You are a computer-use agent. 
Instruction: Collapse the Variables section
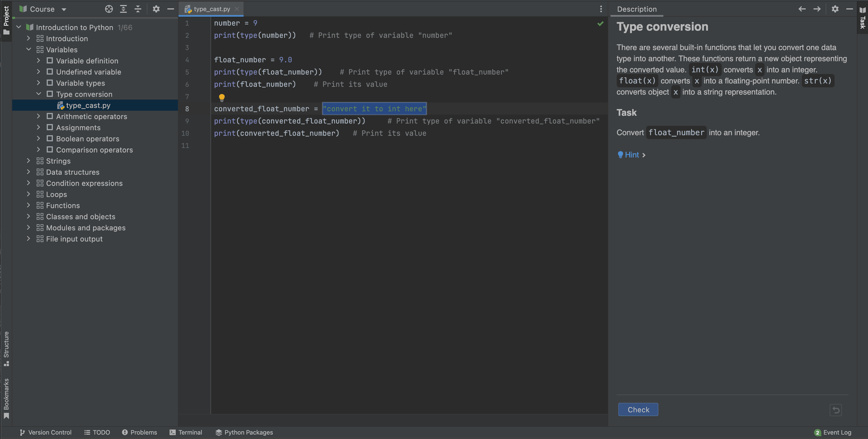[29, 49]
